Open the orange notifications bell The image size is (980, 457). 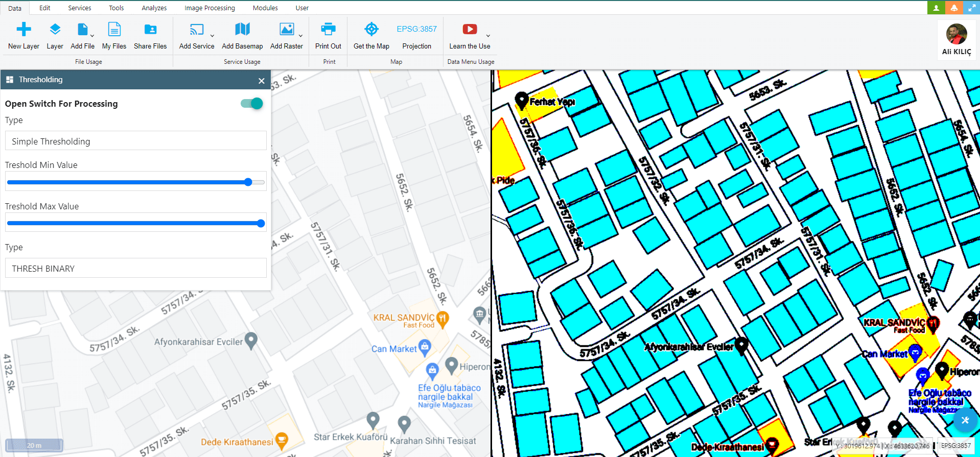953,8
